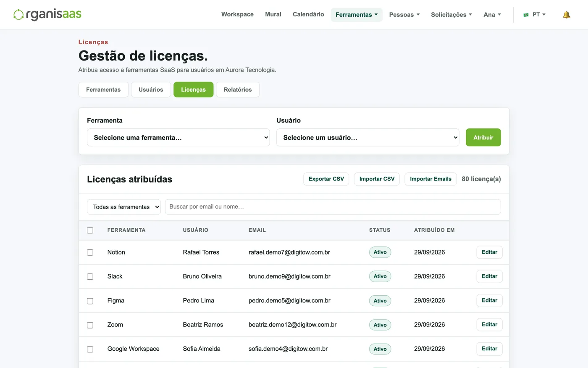This screenshot has width=588, height=368.
Task: Click the ATRIBUÍDO EM column header
Action: 434,230
